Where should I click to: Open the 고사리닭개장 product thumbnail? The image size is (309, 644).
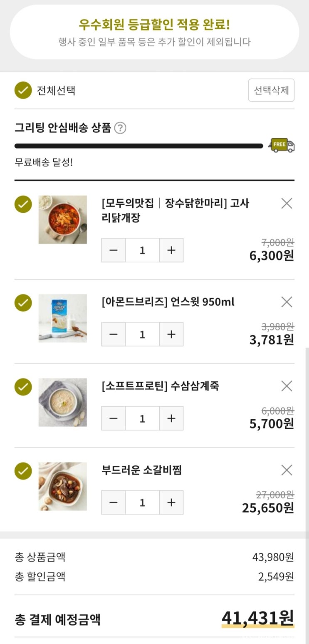[63, 219]
